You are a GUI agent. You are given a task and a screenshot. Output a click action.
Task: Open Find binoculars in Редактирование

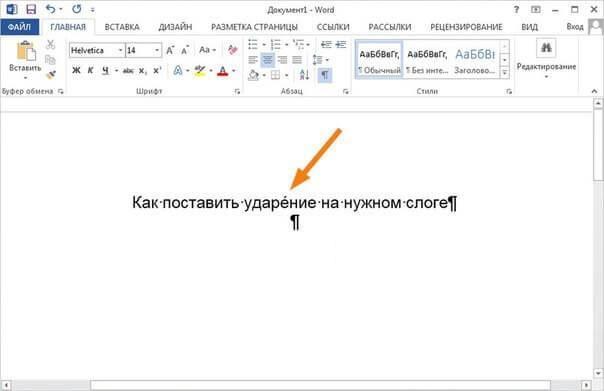coord(546,48)
